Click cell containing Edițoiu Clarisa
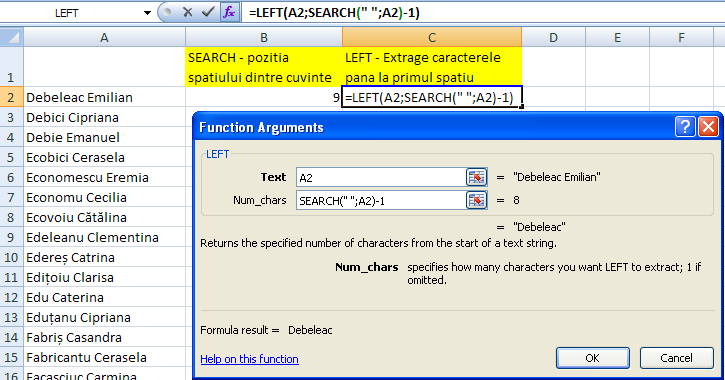Screen dimensions: 725x380 (104, 277)
